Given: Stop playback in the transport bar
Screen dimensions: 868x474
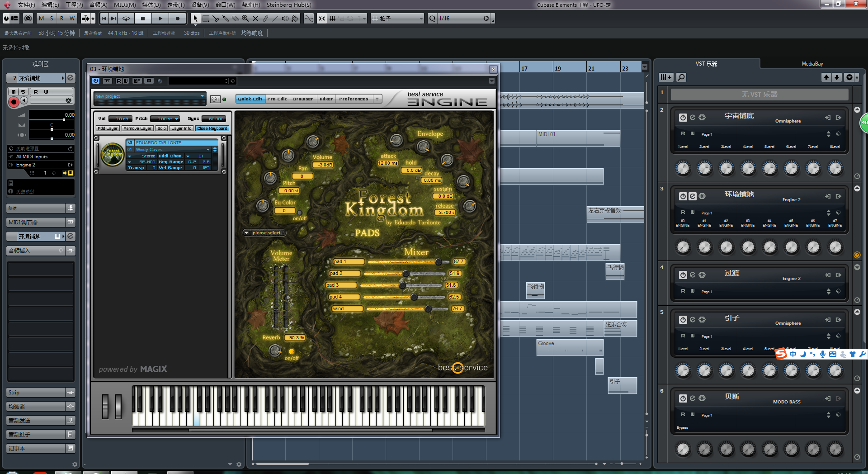Looking at the screenshot, I should tap(143, 18).
